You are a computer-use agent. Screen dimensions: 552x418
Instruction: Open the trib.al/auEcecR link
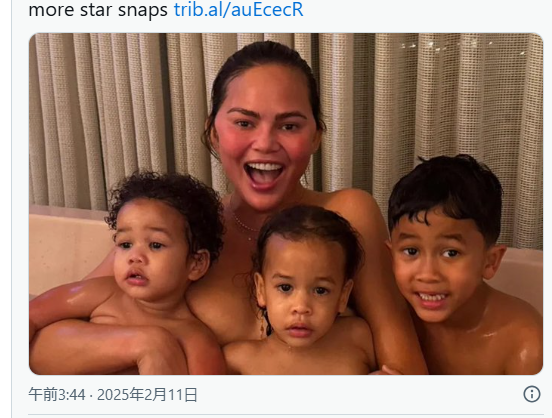[x=238, y=9]
